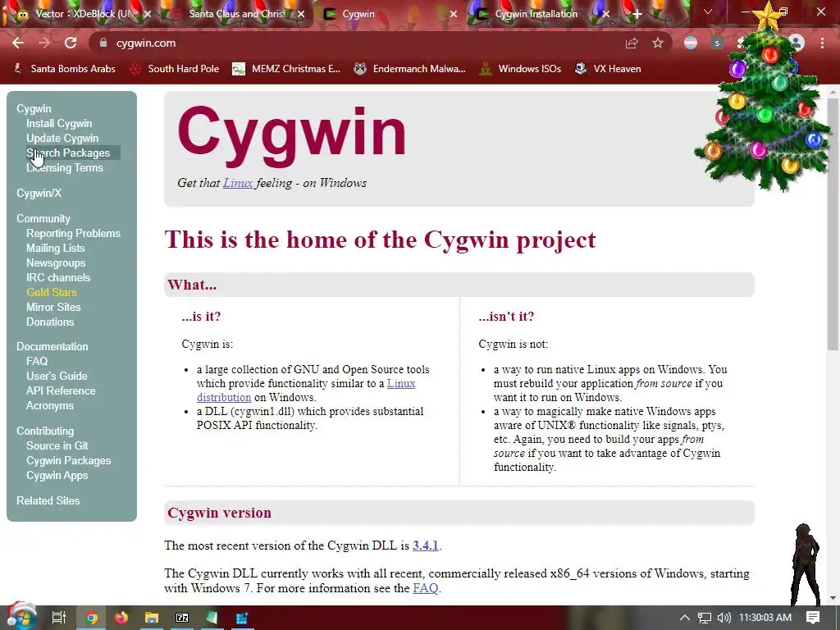
Task: Go back to the previous page
Action: 18,43
